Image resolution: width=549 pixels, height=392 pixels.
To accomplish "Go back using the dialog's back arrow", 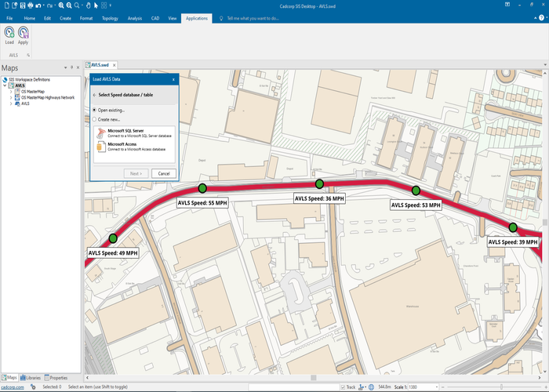I will [94, 95].
